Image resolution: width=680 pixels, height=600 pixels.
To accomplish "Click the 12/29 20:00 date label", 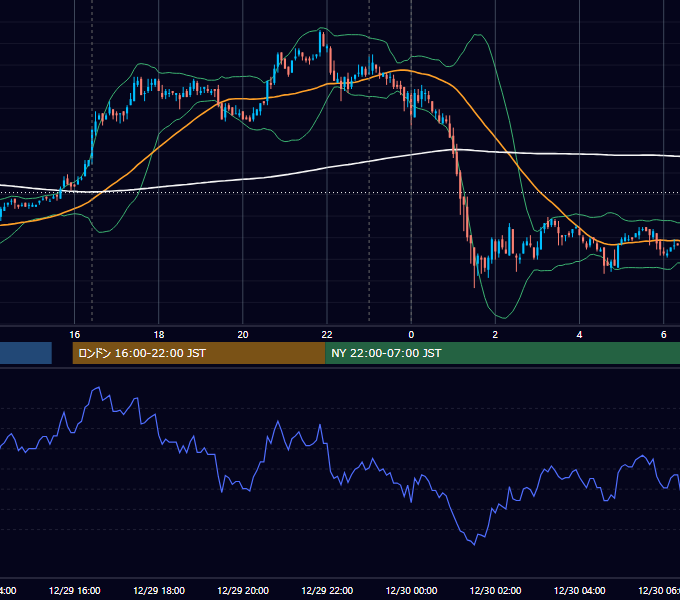I will [x=243, y=590].
